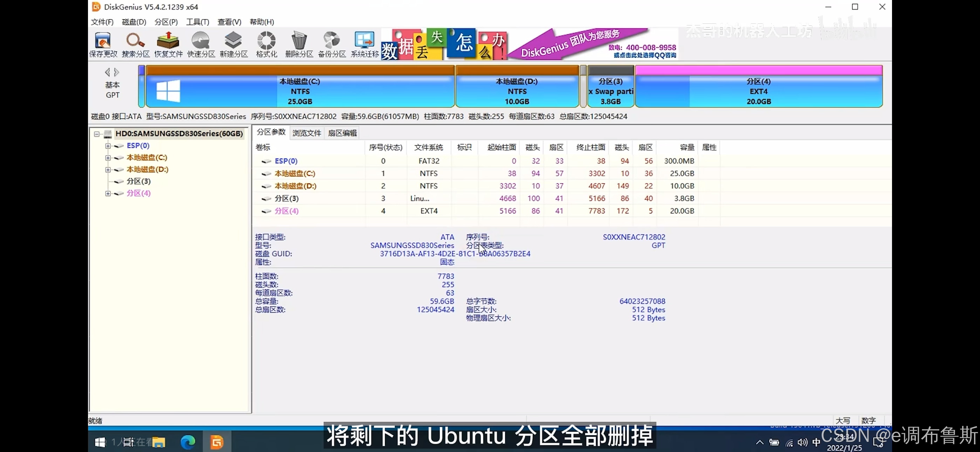
Task: Click Delete Partition (删除分区) icon
Action: (299, 44)
